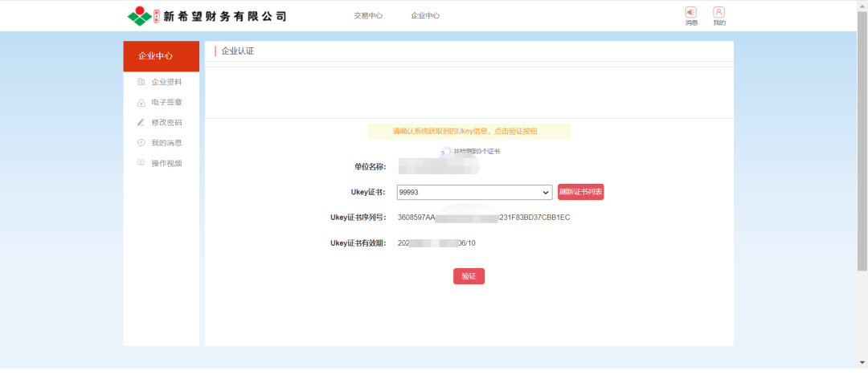Viewport: 868px width, 391px height.
Task: Click the 新希望财务有限公司 logo
Action: (207, 16)
